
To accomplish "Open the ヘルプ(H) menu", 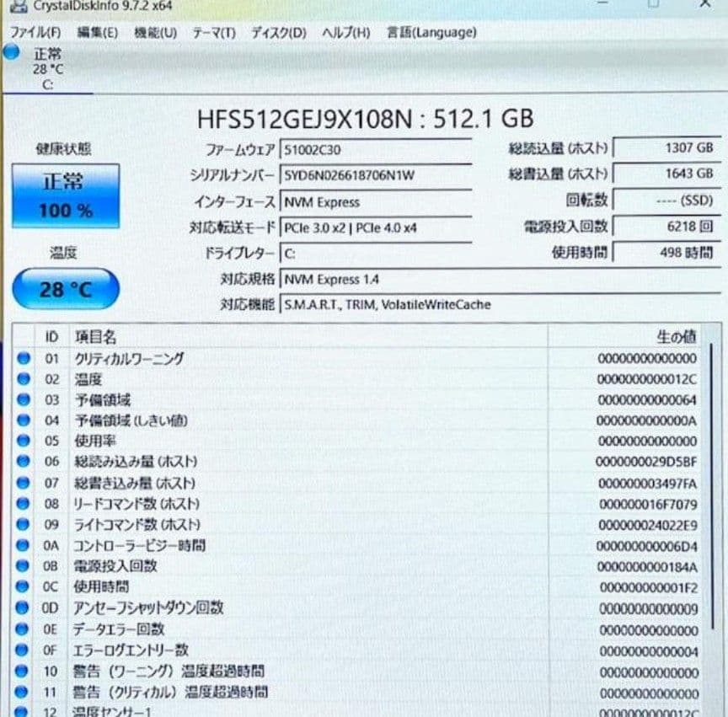I will click(346, 33).
